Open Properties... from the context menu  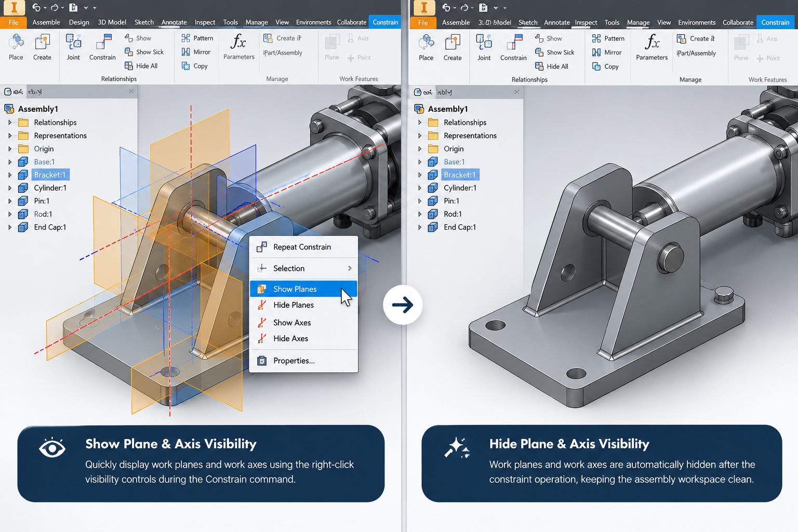pyautogui.click(x=303, y=361)
